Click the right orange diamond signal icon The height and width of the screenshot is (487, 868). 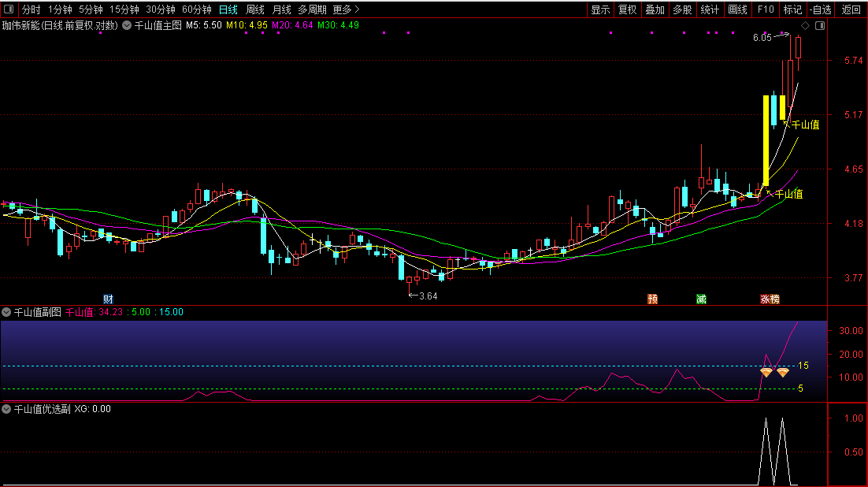pos(782,372)
